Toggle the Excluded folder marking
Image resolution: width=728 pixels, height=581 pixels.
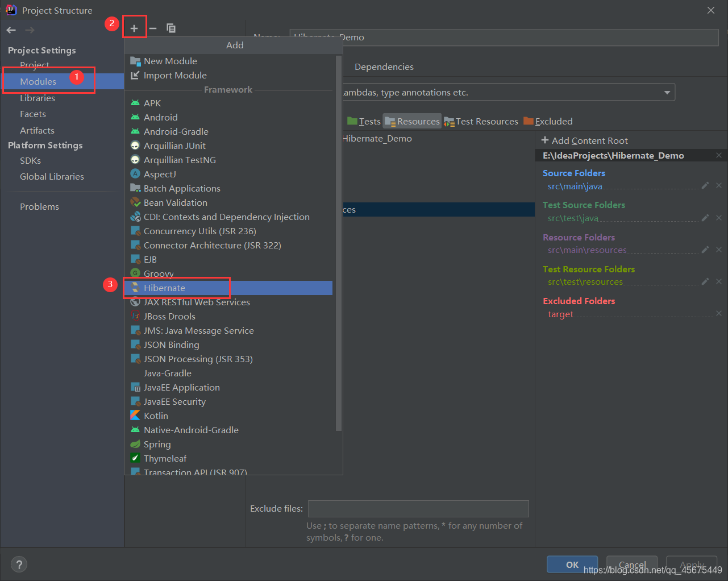click(x=548, y=121)
